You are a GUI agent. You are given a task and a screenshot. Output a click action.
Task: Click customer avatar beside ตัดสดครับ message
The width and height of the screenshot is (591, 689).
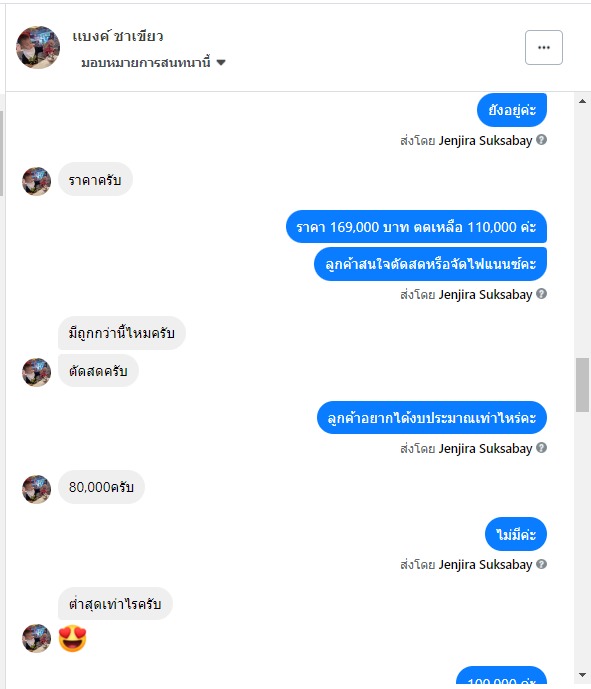(36, 372)
